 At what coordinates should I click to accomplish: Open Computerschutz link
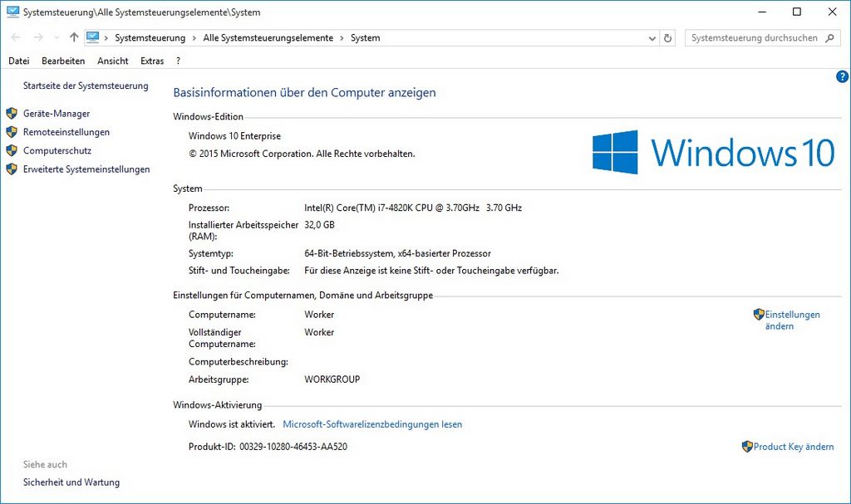(57, 150)
